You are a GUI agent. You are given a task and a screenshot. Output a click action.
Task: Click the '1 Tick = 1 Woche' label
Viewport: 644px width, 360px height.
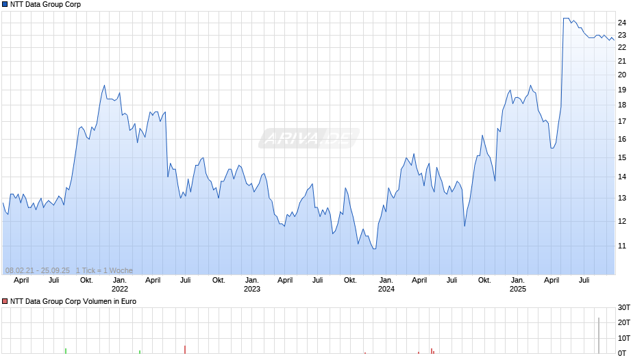click(104, 270)
